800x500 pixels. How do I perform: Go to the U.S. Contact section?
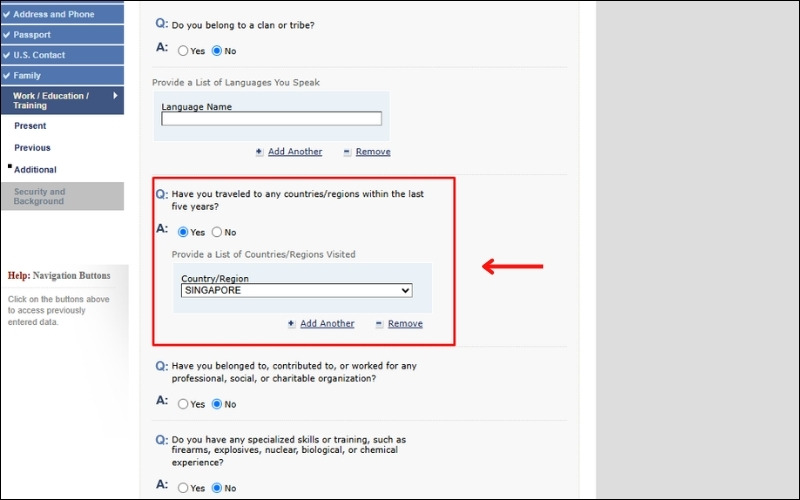pyautogui.click(x=40, y=55)
